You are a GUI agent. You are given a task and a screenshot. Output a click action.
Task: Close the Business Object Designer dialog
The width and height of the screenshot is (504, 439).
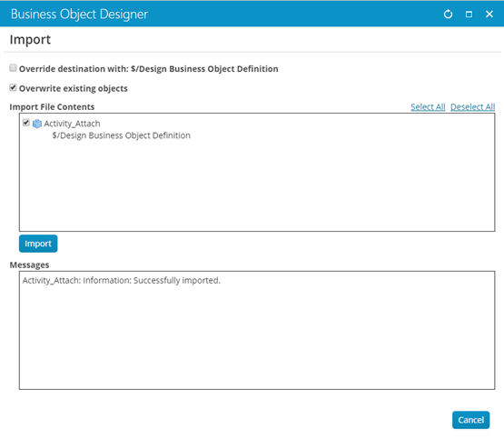click(489, 15)
